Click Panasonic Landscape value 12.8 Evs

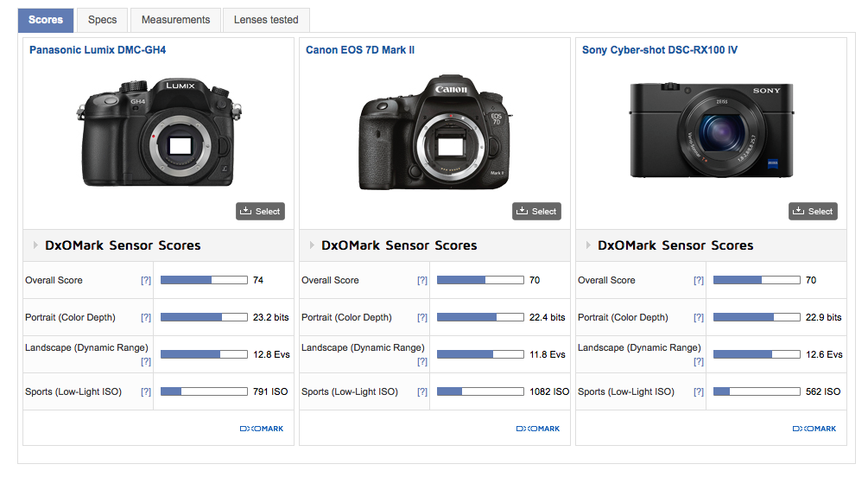coord(271,354)
